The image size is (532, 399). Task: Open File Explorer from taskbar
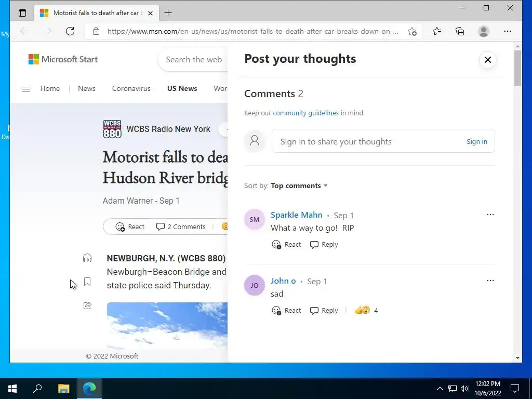[x=63, y=389]
